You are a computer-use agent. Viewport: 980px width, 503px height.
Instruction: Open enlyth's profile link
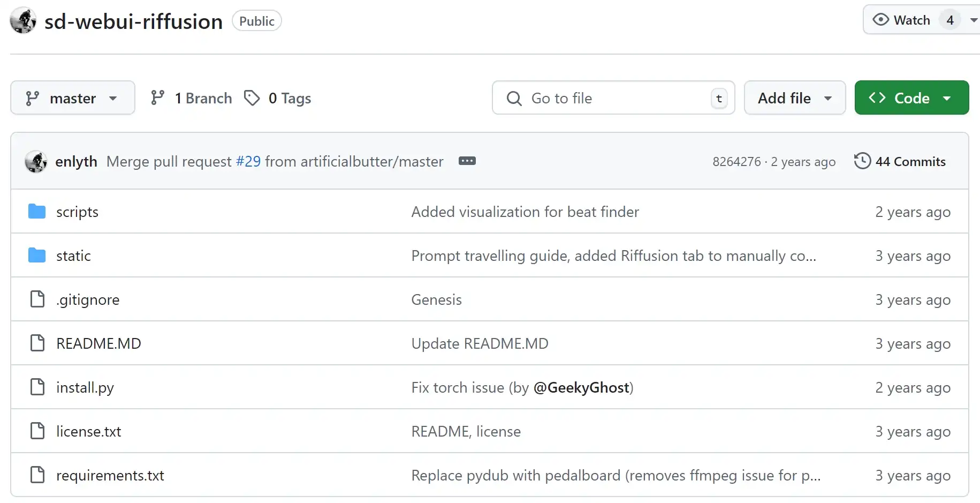(76, 161)
